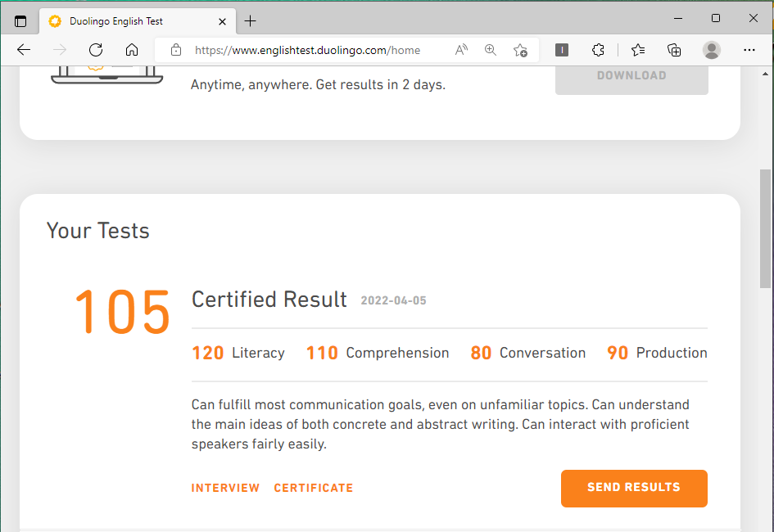The width and height of the screenshot is (774, 532).
Task: Go to the browser home page
Action: tap(132, 50)
